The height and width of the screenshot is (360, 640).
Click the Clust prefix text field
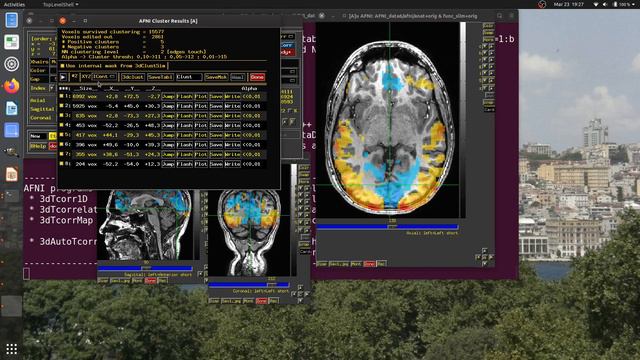189,77
